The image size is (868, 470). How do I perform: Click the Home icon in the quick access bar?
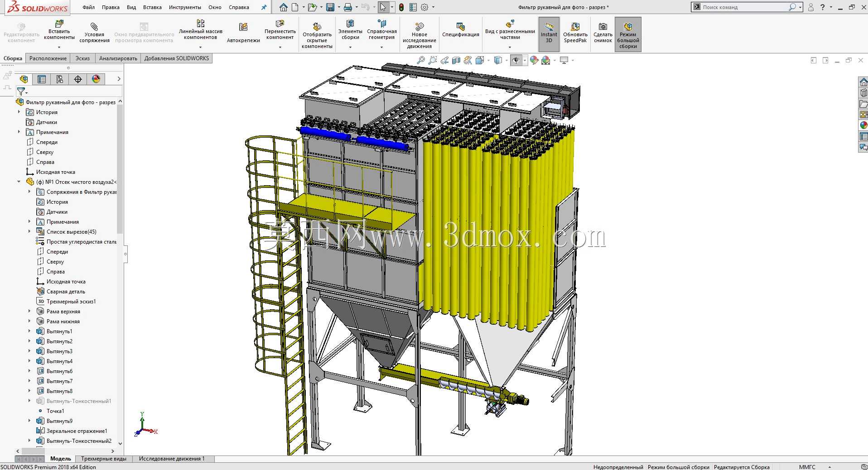(284, 7)
